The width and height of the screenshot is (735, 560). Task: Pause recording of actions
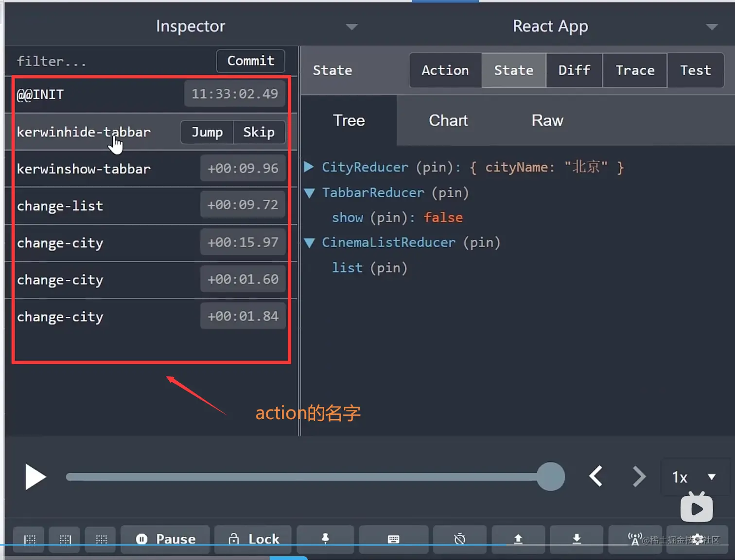tap(165, 539)
